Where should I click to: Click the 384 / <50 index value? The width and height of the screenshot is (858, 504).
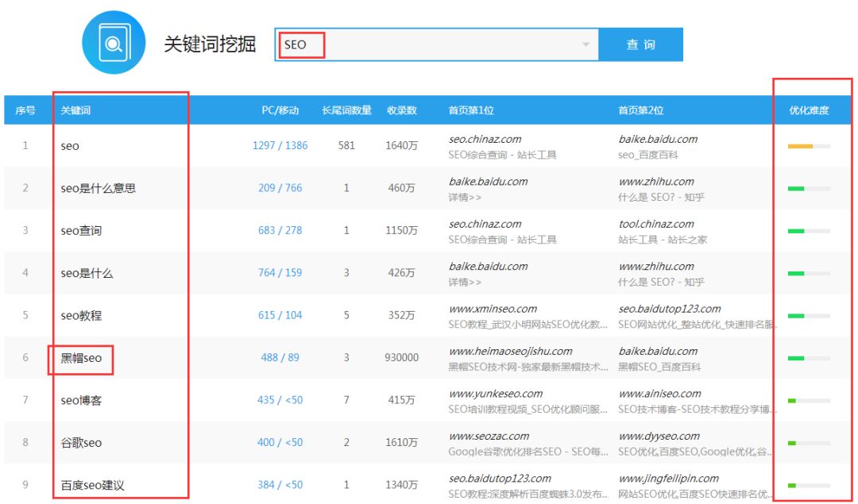[280, 485]
